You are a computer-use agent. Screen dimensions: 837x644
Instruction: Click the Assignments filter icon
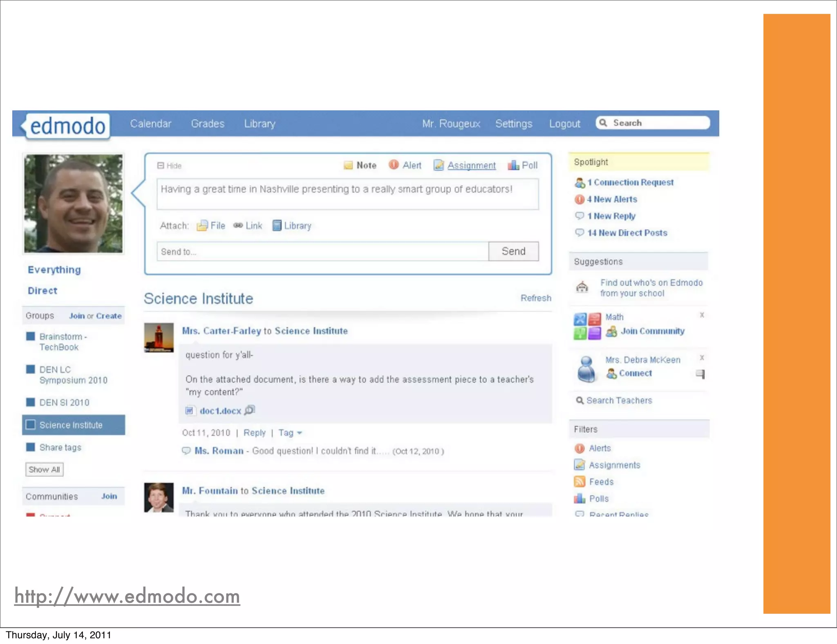click(580, 465)
